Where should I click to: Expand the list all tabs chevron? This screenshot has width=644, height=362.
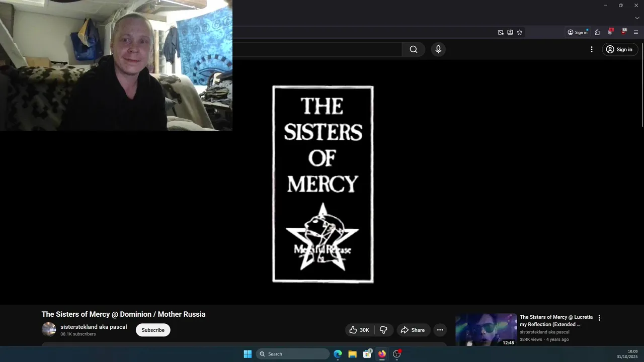pyautogui.click(x=637, y=18)
